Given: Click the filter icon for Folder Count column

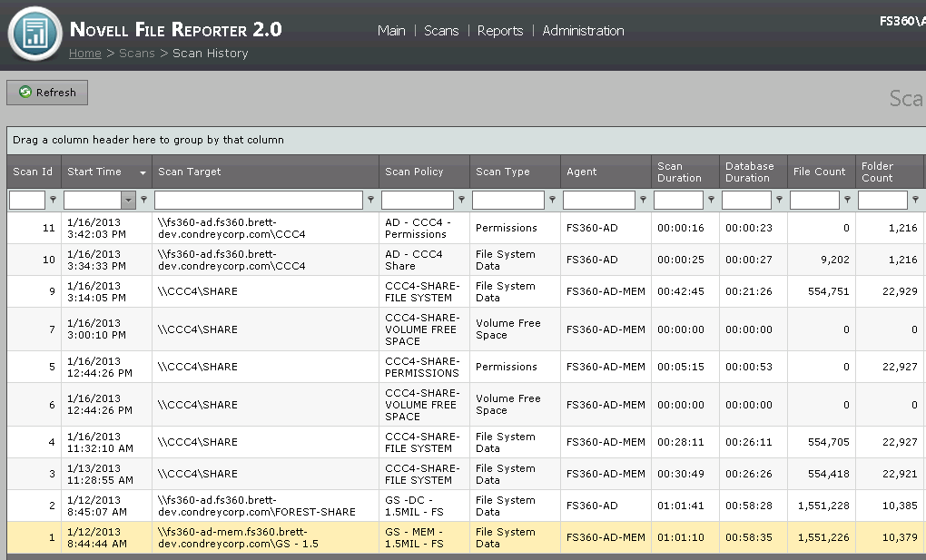Looking at the screenshot, I should tap(915, 200).
